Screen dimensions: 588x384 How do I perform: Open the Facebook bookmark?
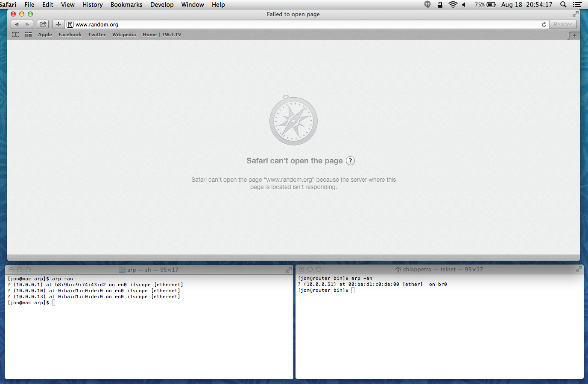70,35
